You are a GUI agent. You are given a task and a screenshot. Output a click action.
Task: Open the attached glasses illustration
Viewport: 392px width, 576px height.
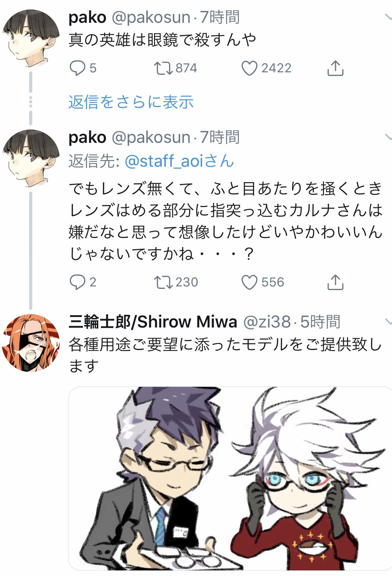(230, 478)
